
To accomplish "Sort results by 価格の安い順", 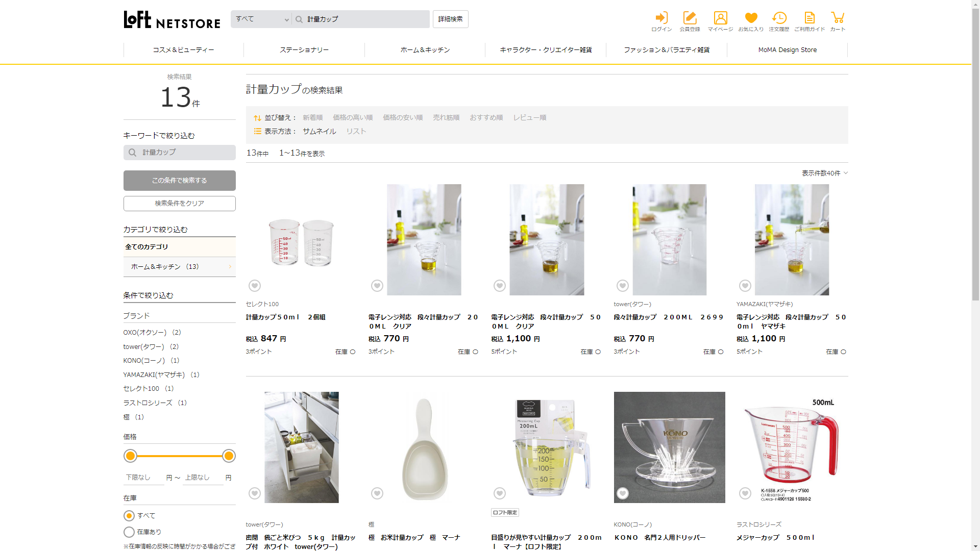I will coord(403,118).
